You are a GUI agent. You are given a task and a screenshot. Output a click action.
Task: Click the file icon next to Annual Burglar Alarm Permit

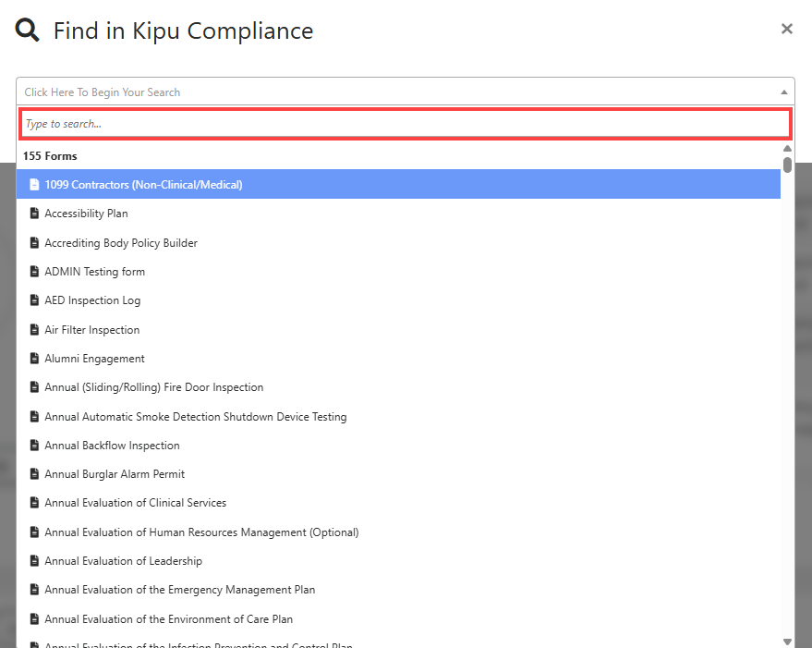point(34,473)
